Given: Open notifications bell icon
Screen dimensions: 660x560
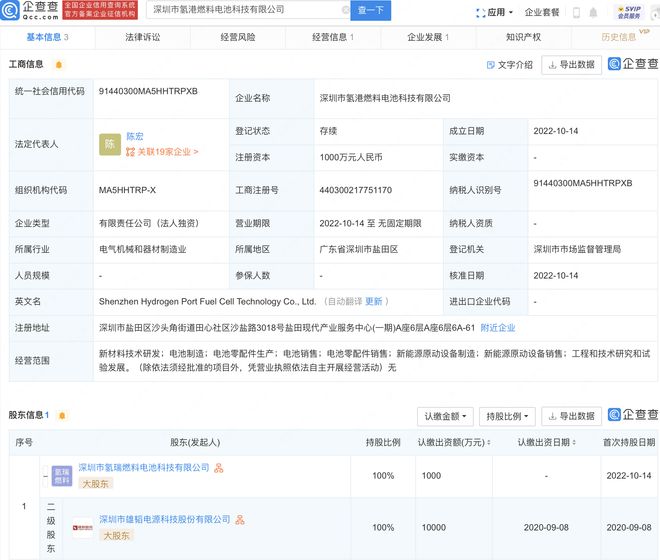Looking at the screenshot, I should [x=593, y=13].
